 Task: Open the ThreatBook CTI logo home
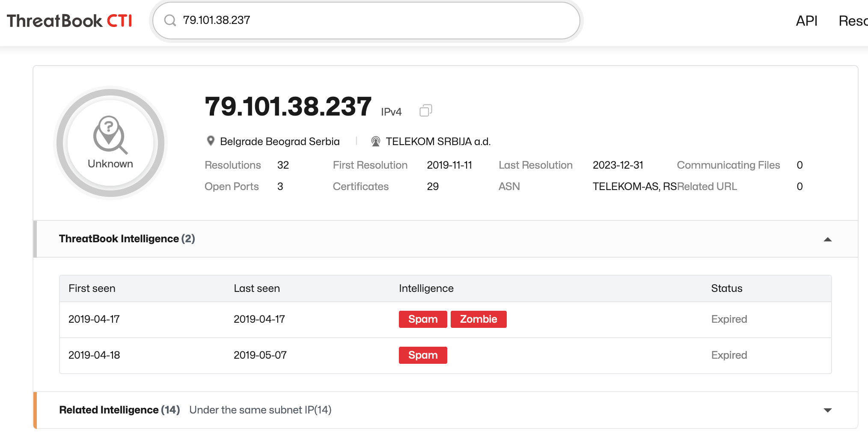(x=69, y=21)
